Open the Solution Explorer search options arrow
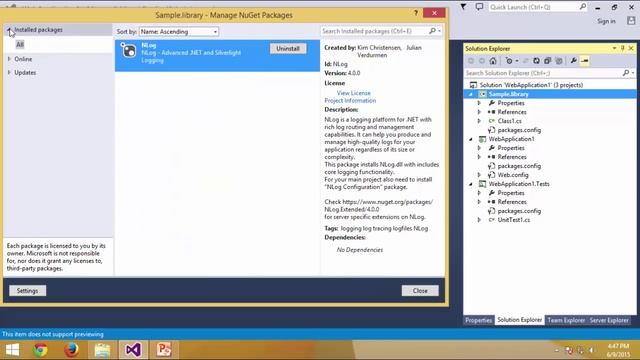The image size is (640, 360). (x=633, y=73)
